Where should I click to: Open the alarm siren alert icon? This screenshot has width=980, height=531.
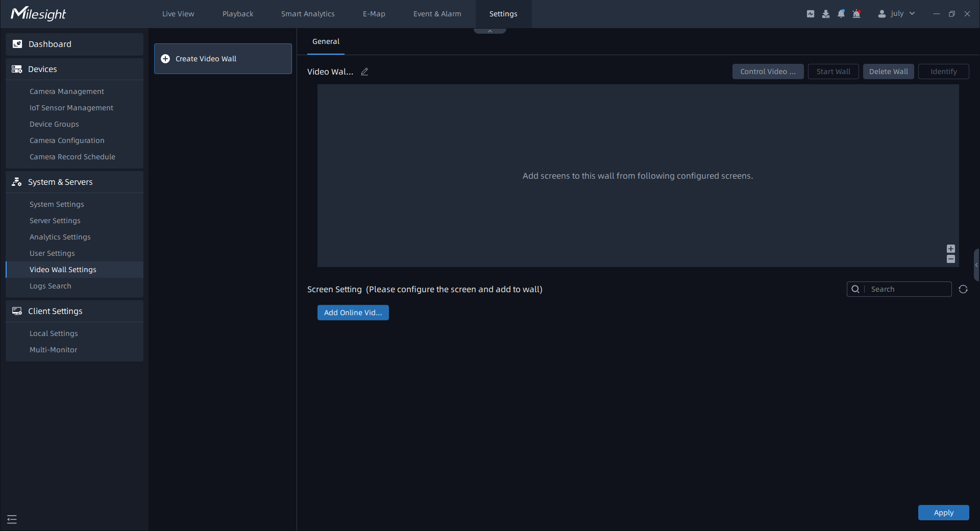pos(856,14)
